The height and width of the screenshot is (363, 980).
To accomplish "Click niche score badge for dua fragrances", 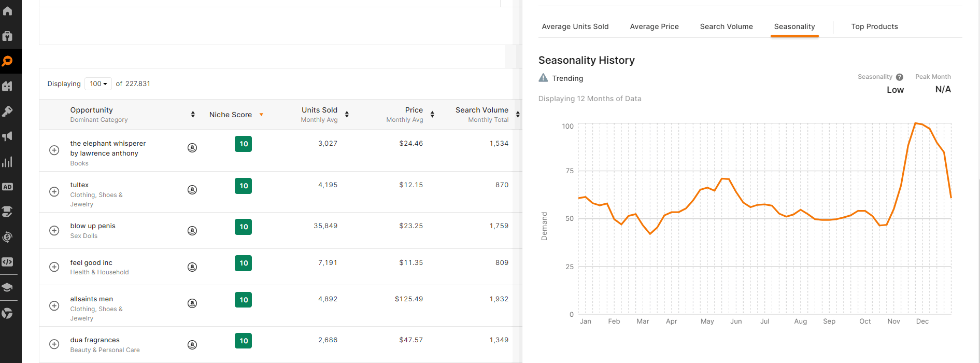I will click(x=243, y=341).
